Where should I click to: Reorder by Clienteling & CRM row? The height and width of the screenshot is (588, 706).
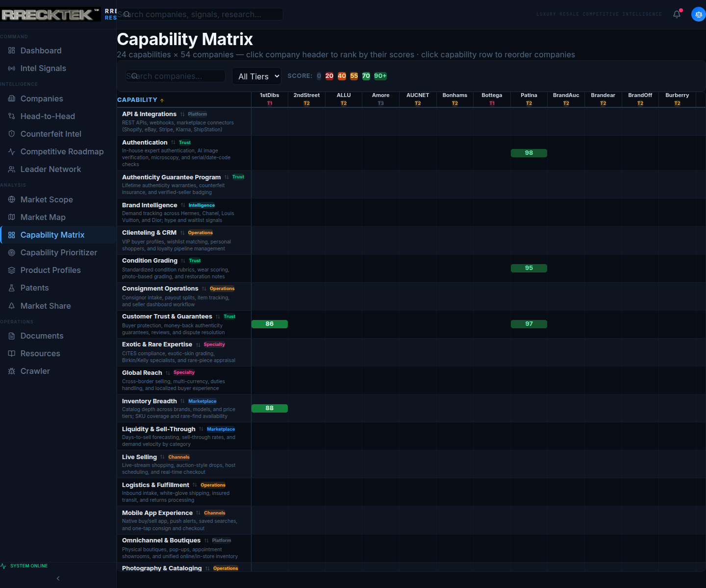184,241
